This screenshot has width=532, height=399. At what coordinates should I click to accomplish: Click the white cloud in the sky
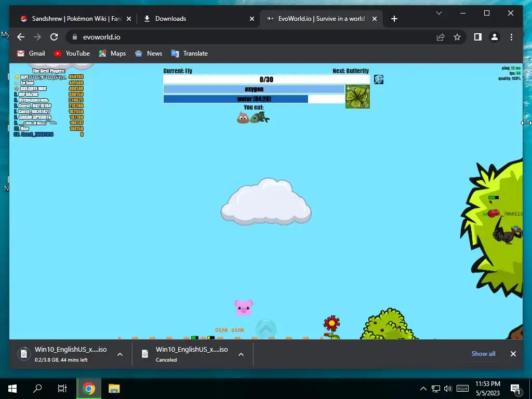266,202
